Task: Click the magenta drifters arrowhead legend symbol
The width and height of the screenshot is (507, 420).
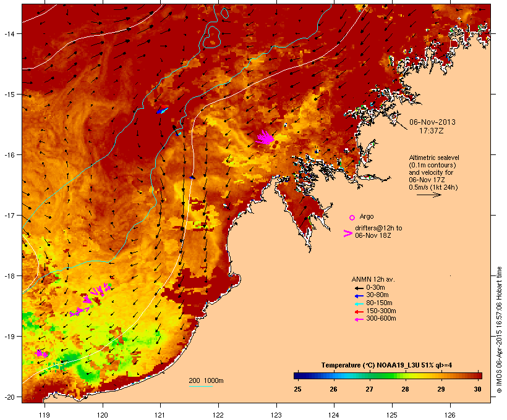Action: point(348,233)
